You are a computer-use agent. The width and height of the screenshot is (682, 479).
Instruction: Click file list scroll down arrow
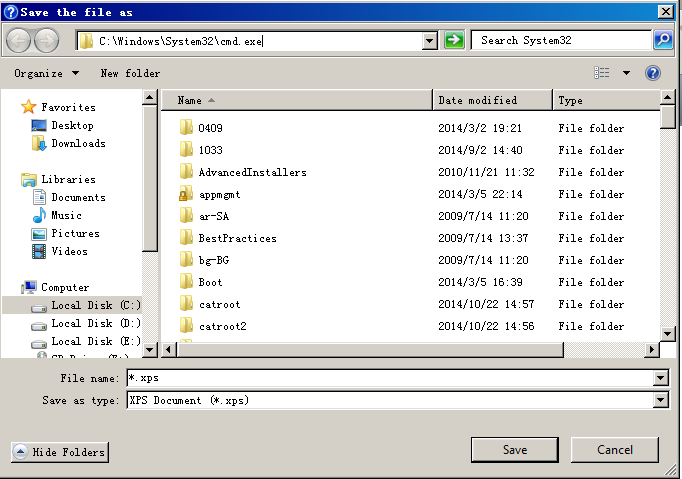667,334
